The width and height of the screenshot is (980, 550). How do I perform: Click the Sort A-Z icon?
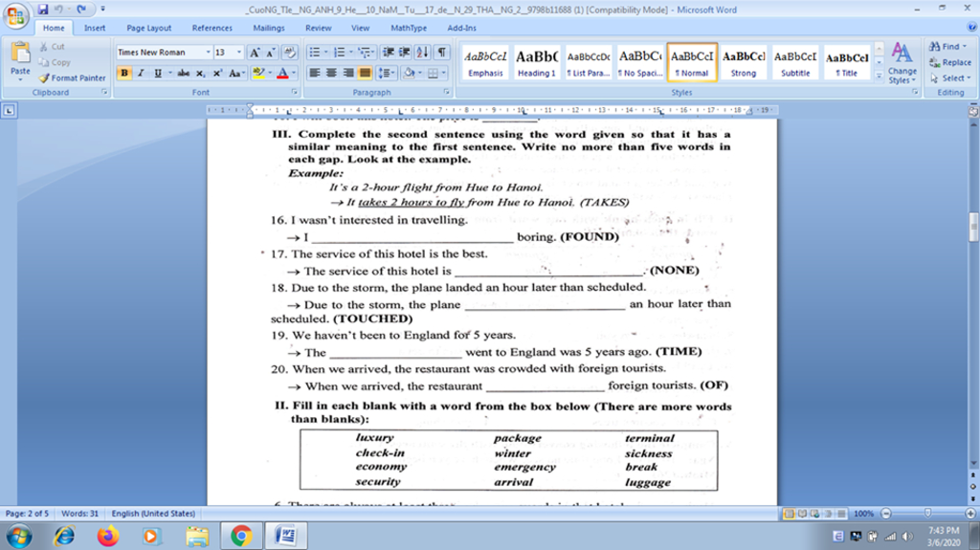423,53
